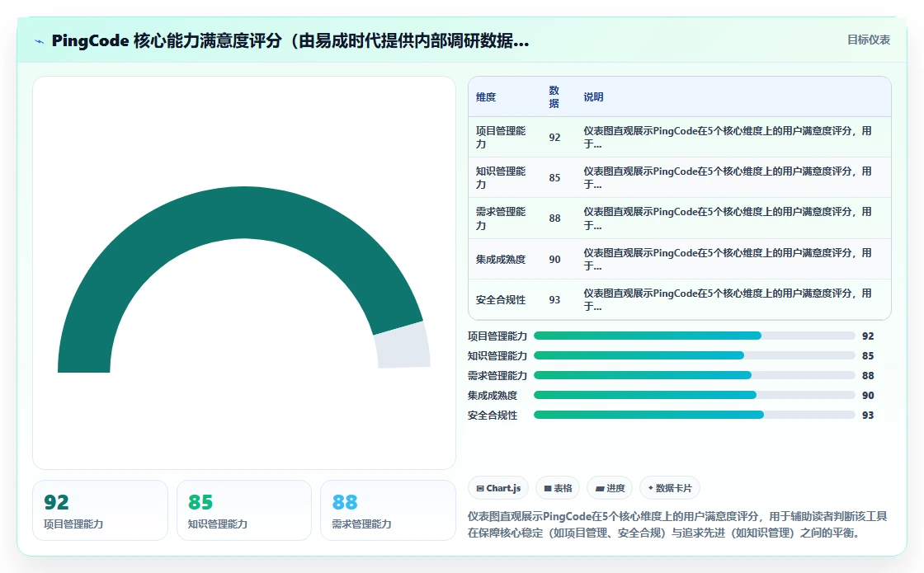Click the 项目管理能力 progress bar

point(694,336)
